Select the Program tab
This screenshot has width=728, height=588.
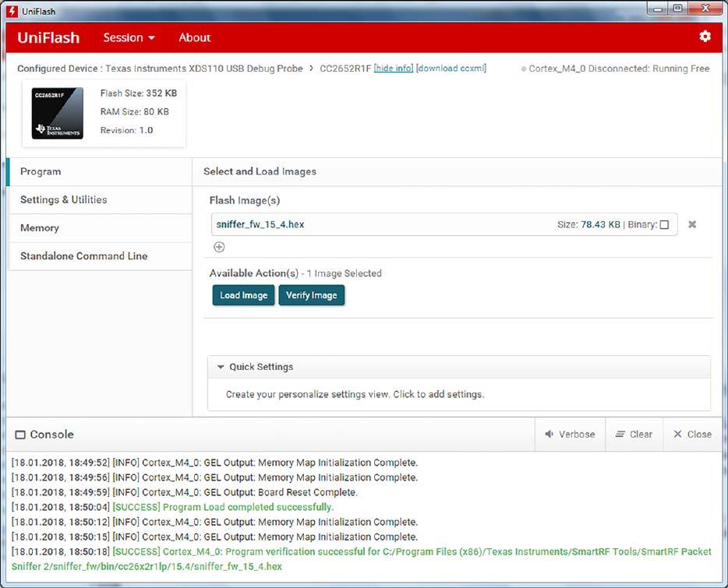(101, 171)
